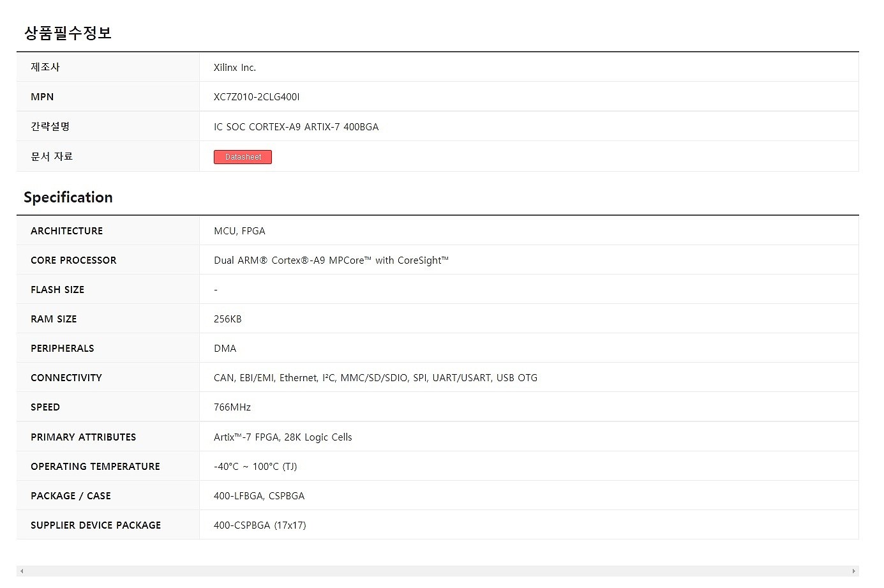
Task: Click the OPERATING TEMPERATURE label
Action: click(x=95, y=467)
